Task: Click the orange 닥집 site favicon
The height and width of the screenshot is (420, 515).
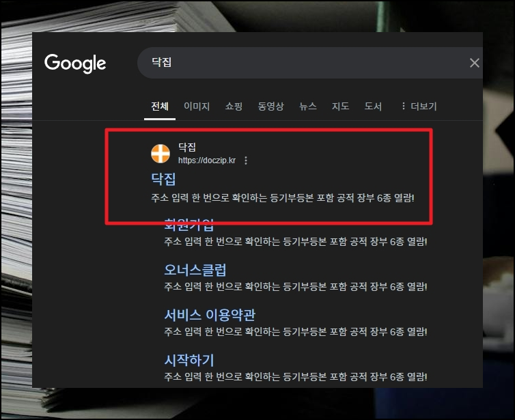Action: [161, 154]
